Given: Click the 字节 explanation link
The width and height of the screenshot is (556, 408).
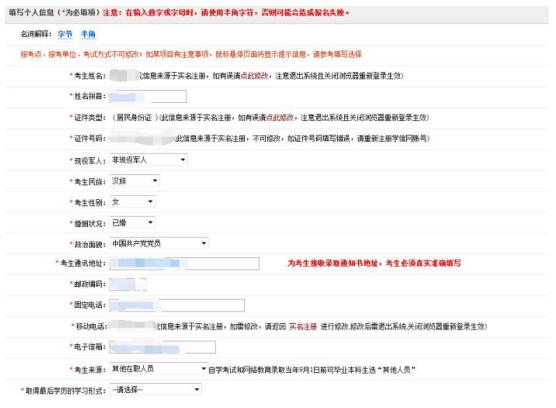Looking at the screenshot, I should coord(65,34).
